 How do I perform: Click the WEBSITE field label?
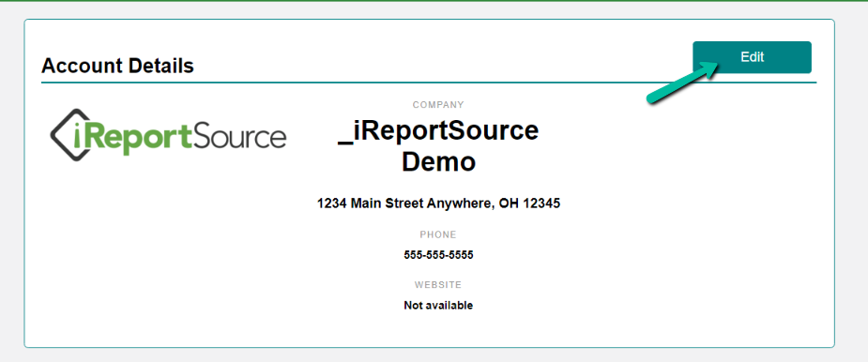click(x=438, y=285)
